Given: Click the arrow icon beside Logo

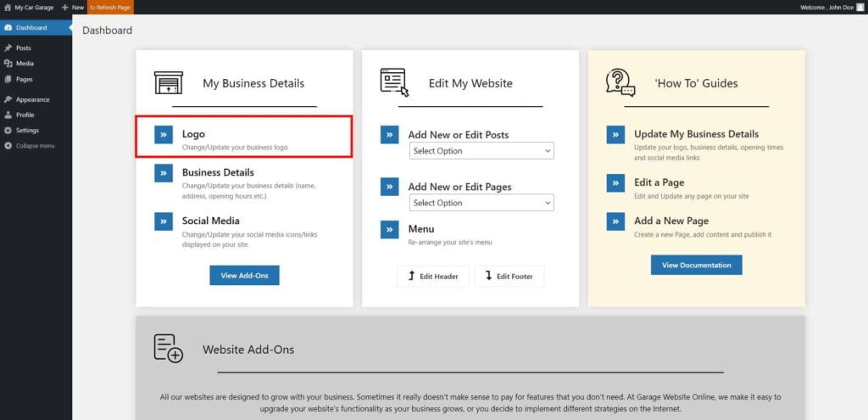Looking at the screenshot, I should 164,135.
